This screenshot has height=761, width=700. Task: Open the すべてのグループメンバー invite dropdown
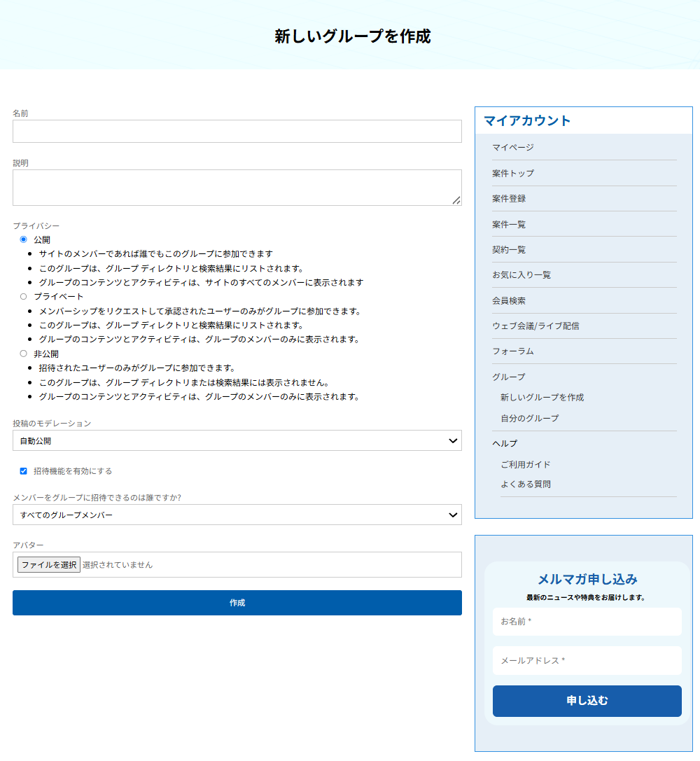[237, 515]
